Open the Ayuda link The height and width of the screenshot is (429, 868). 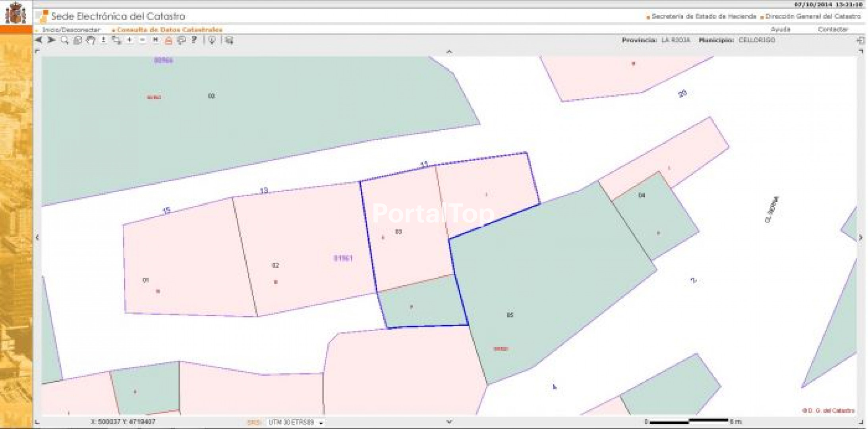point(780,29)
